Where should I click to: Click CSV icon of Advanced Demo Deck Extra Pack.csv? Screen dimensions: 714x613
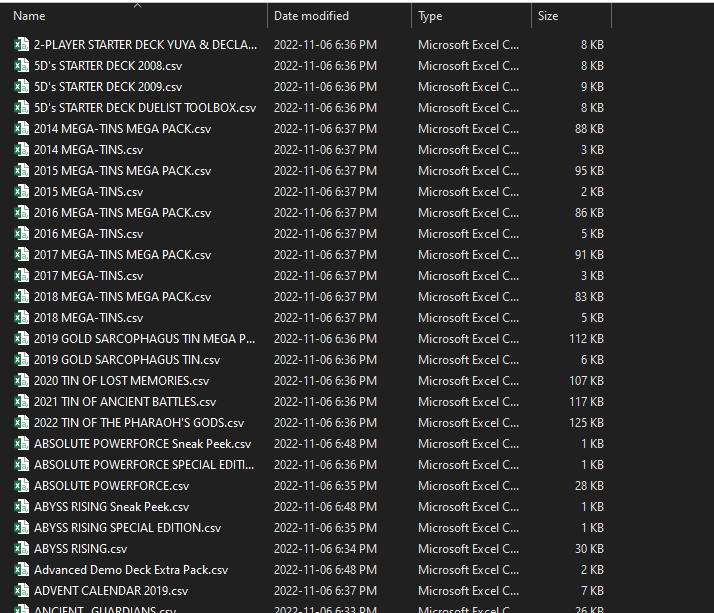point(21,569)
